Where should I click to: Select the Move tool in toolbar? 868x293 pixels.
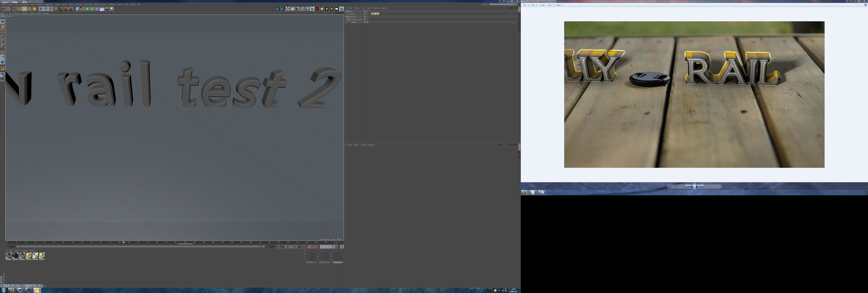pyautogui.click(x=20, y=9)
